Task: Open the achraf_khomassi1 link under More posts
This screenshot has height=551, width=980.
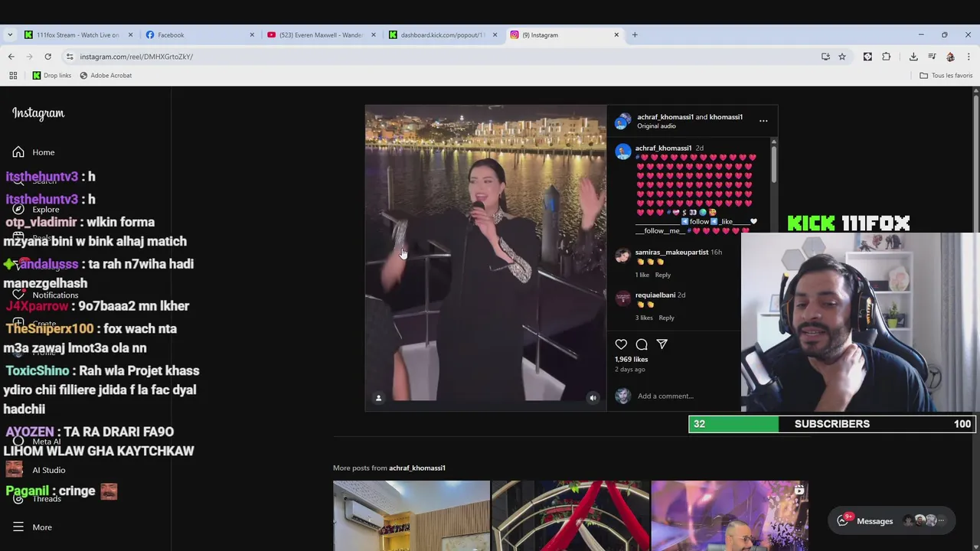Action: [416, 468]
